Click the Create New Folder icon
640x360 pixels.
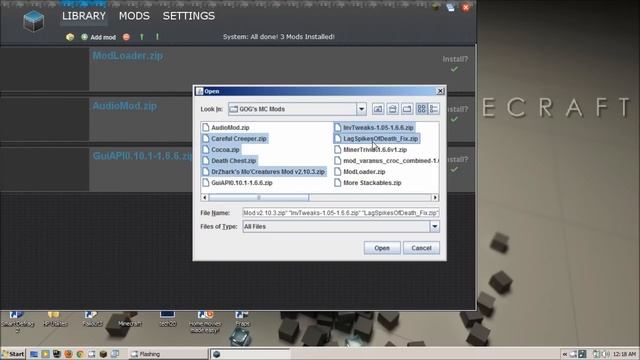tap(407, 109)
